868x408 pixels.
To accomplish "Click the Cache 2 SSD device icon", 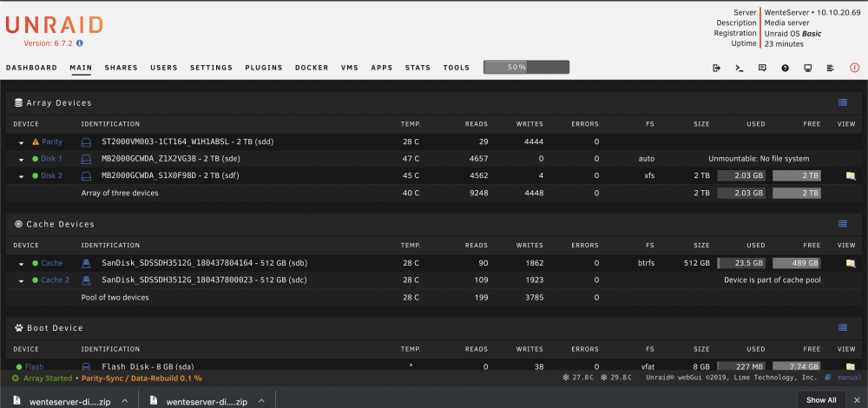I will coord(86,280).
